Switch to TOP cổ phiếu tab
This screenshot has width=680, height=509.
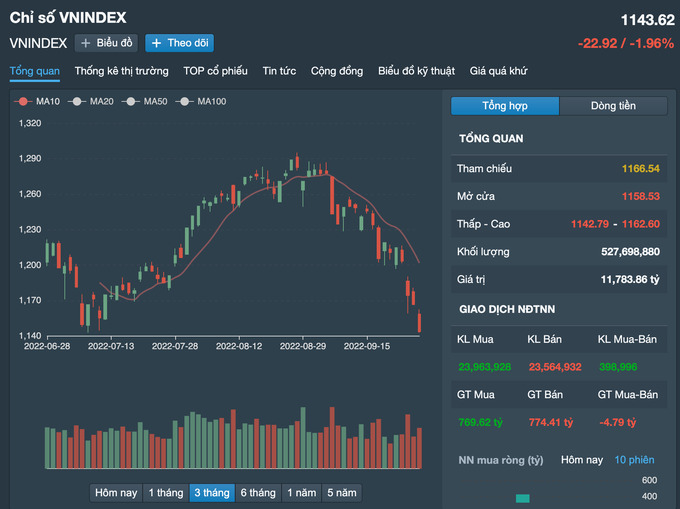coord(215,71)
